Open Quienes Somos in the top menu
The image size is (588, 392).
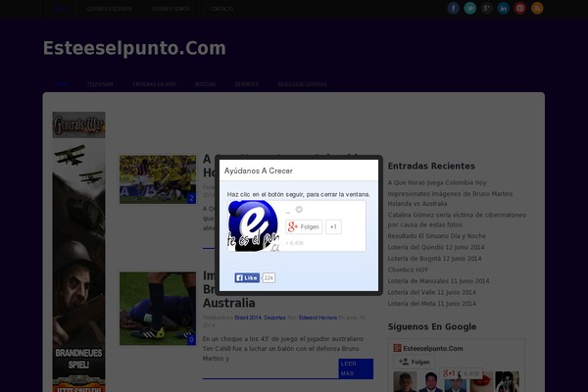(171, 9)
